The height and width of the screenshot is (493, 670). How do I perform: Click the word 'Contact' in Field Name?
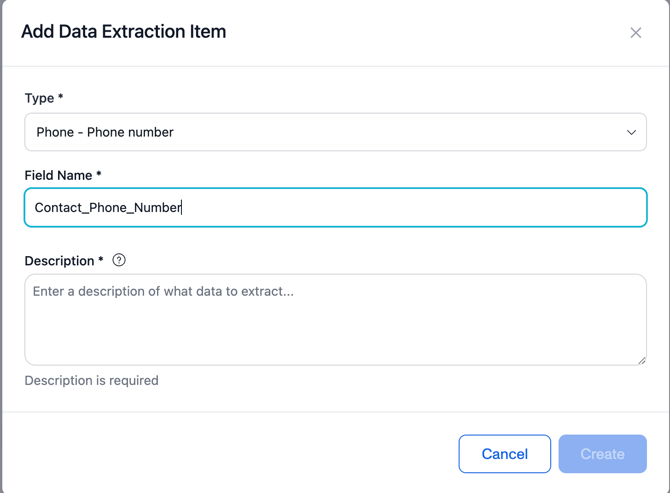pyautogui.click(x=60, y=208)
